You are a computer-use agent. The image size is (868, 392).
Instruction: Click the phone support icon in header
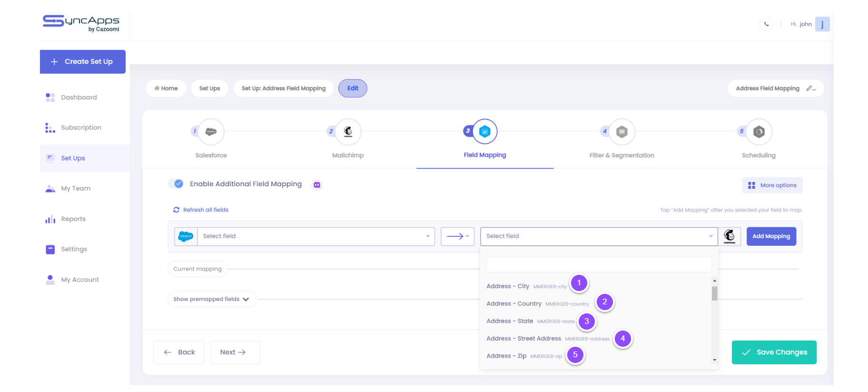point(766,24)
